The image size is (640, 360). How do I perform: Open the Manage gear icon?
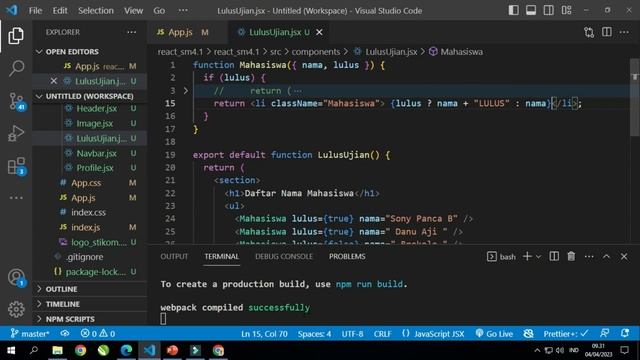click(16, 309)
